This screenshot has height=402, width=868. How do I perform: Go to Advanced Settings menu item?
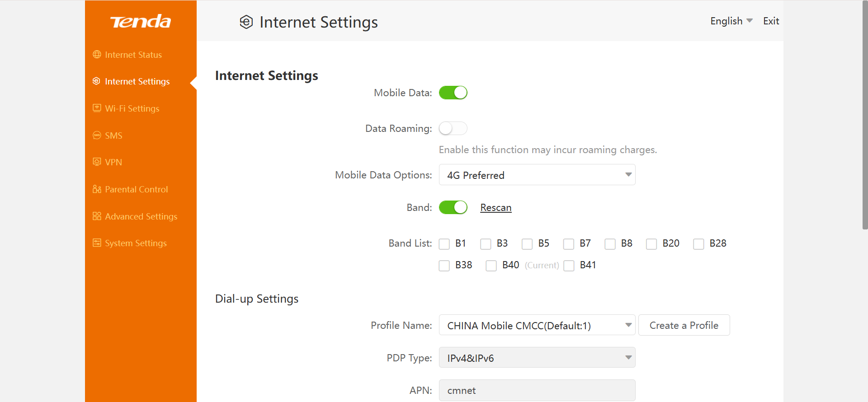[x=141, y=216]
